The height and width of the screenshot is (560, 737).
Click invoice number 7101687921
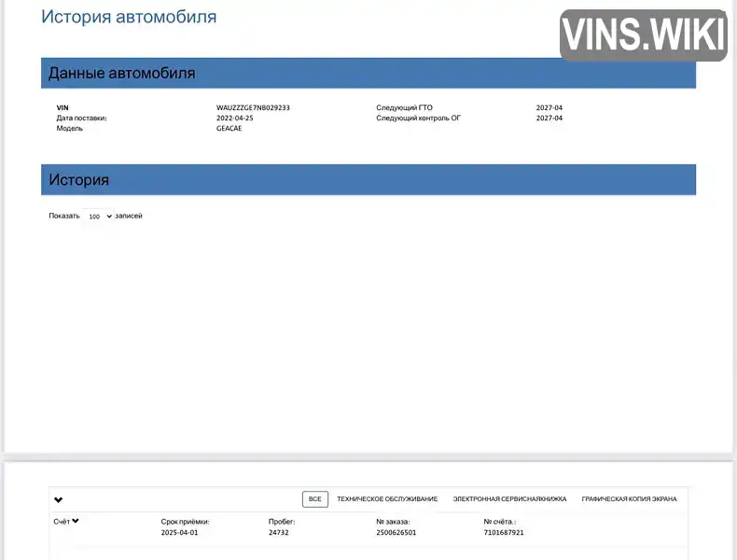504,532
